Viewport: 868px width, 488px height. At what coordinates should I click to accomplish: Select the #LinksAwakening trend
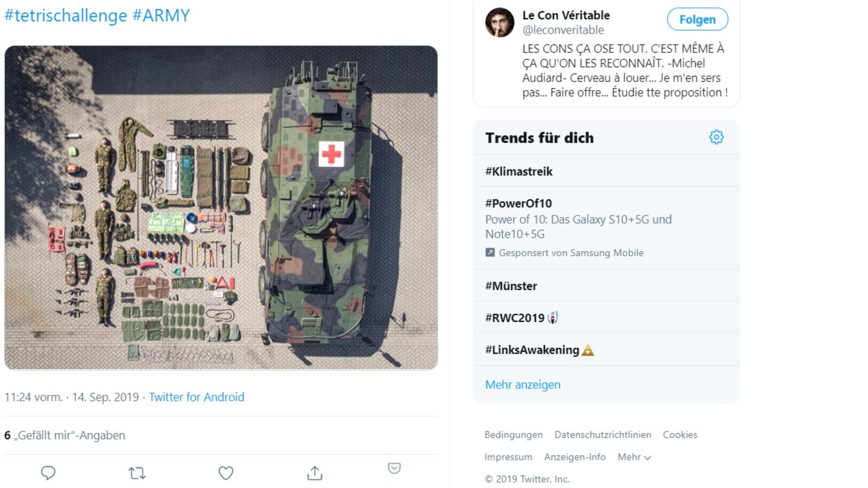pyautogui.click(x=532, y=350)
